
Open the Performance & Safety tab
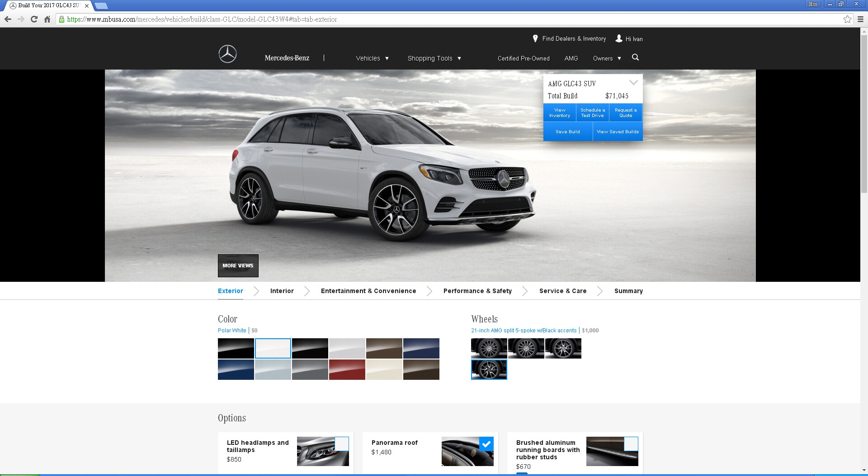click(477, 291)
